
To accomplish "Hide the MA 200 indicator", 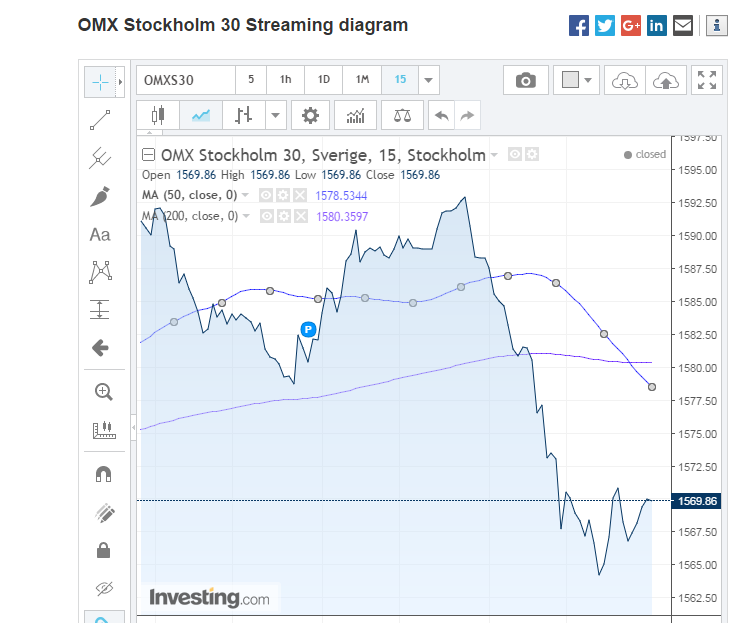I will click(x=267, y=216).
